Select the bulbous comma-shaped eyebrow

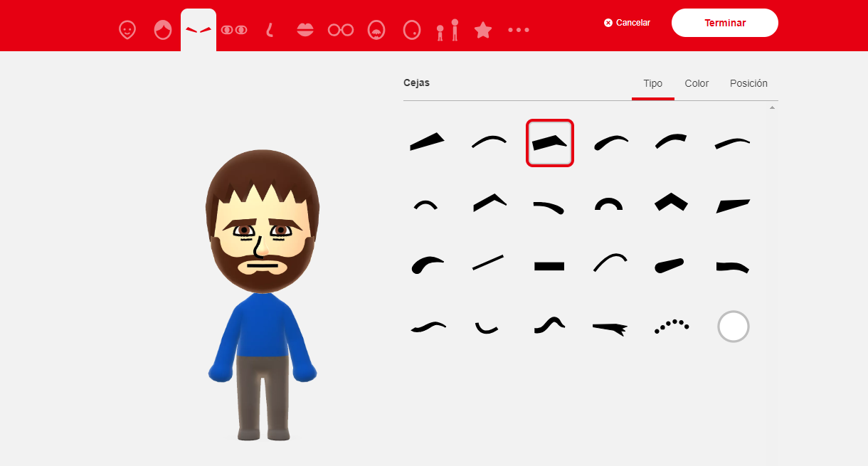point(428,266)
